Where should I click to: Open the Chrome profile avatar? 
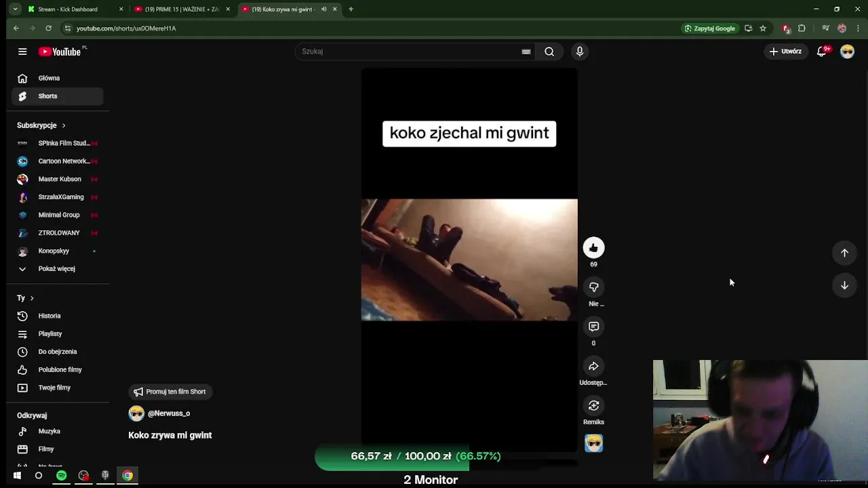tap(842, 28)
